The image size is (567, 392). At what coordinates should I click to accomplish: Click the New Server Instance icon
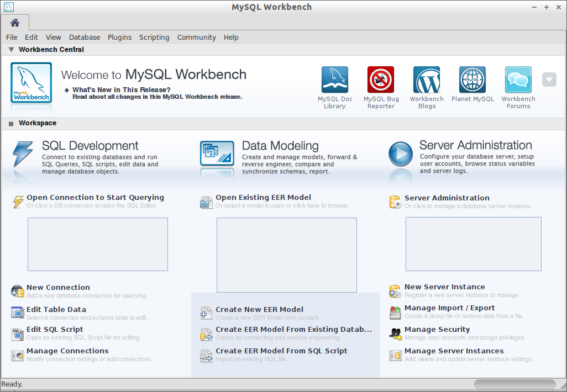[395, 291]
